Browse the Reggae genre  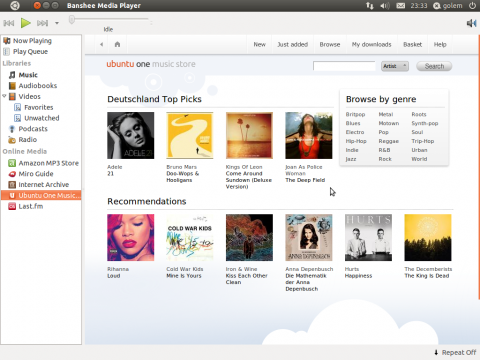click(389, 141)
